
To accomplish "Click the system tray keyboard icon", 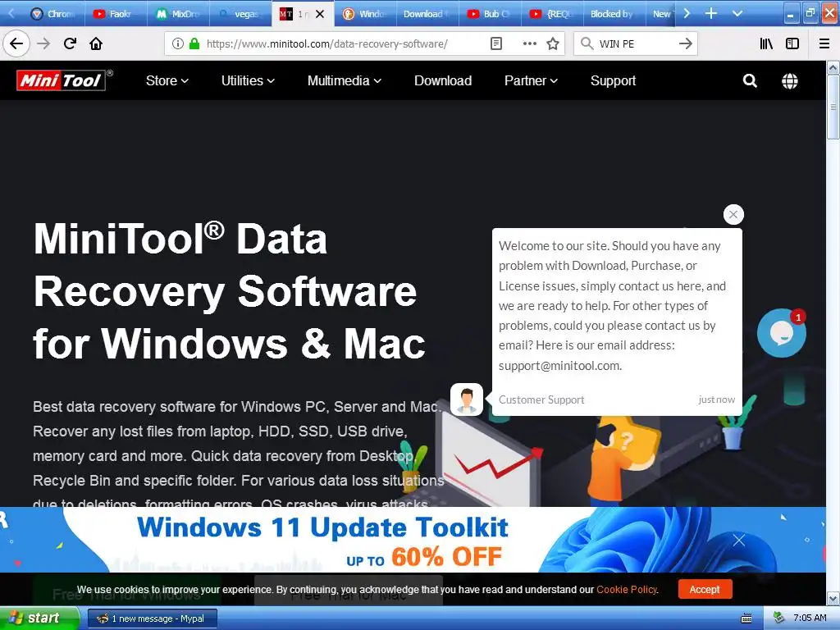I will tap(746, 619).
